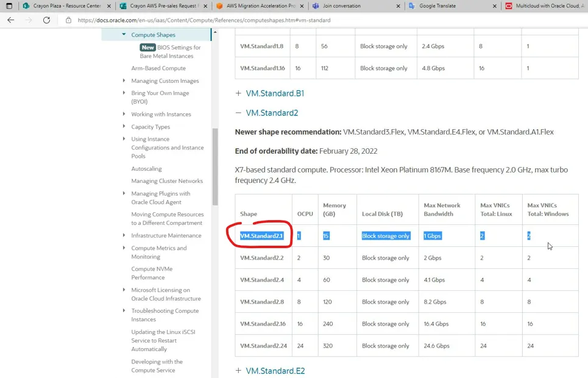
Task: Go back to the previous page
Action: click(11, 20)
